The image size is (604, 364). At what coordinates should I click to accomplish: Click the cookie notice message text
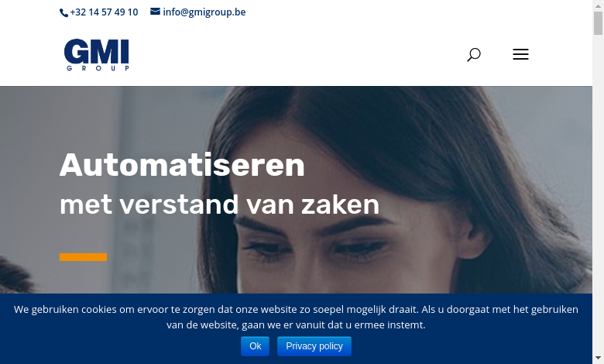[296, 317]
